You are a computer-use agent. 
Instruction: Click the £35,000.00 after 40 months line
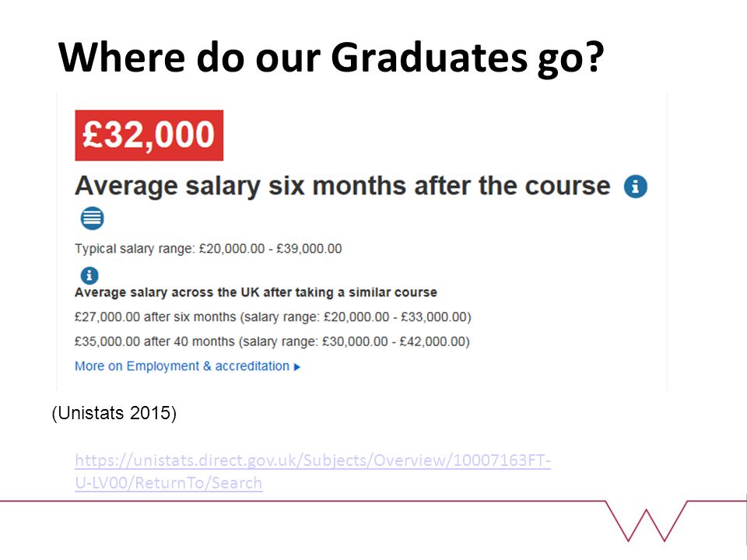click(x=272, y=342)
